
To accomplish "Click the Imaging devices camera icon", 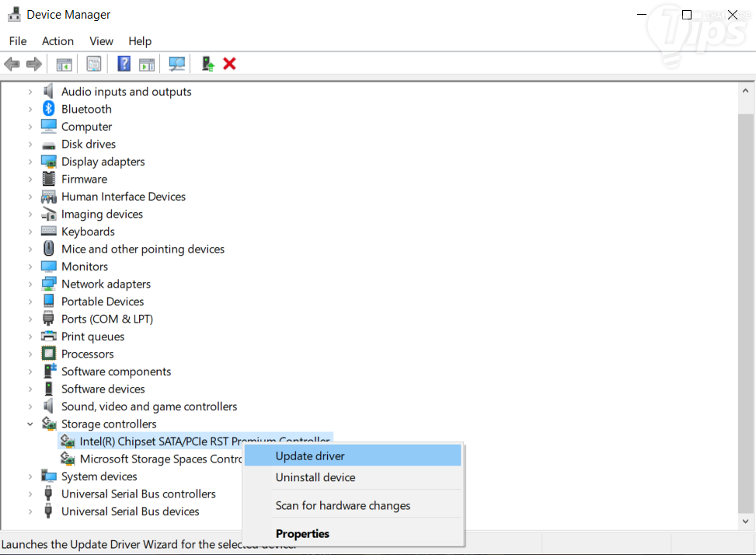I will point(49,214).
